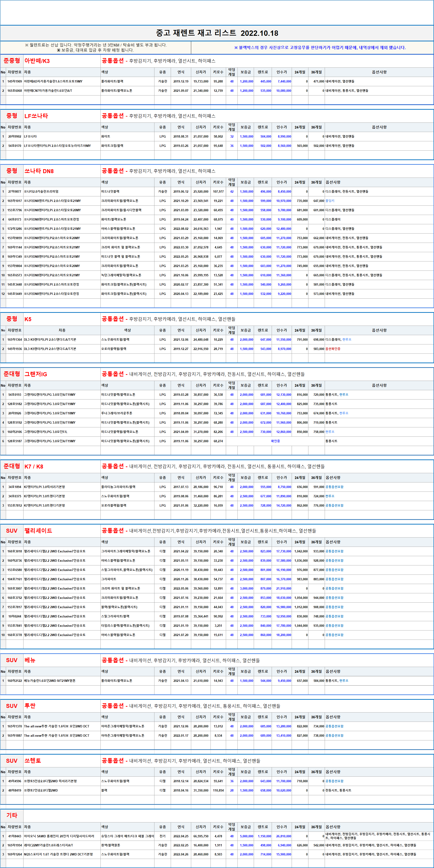This screenshot has width=434, height=868.
Task: Click the buyout price 7,440,000
Action: [x=285, y=82]
